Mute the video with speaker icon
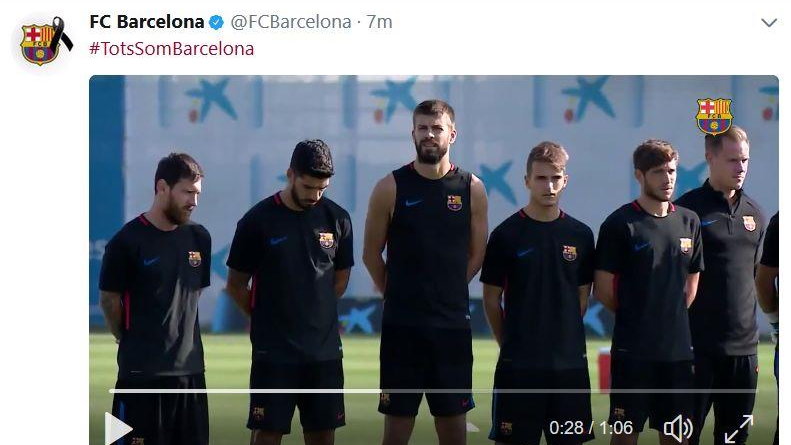The width and height of the screenshot is (791, 445). pos(677,429)
